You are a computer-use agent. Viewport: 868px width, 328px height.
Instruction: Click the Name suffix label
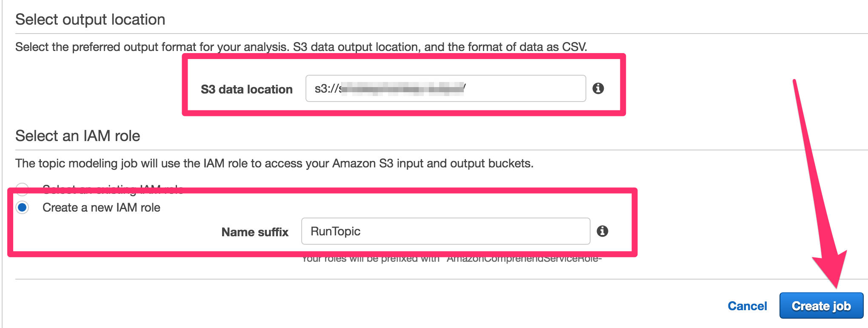coord(254,232)
